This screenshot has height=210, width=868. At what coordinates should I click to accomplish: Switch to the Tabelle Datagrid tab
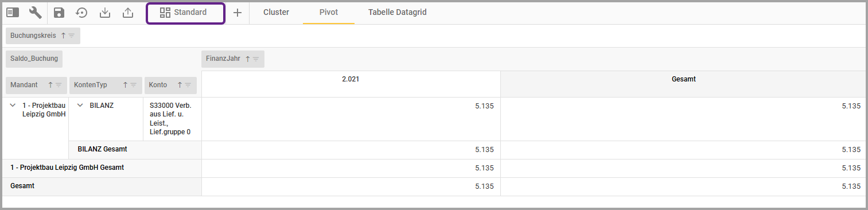tap(398, 12)
